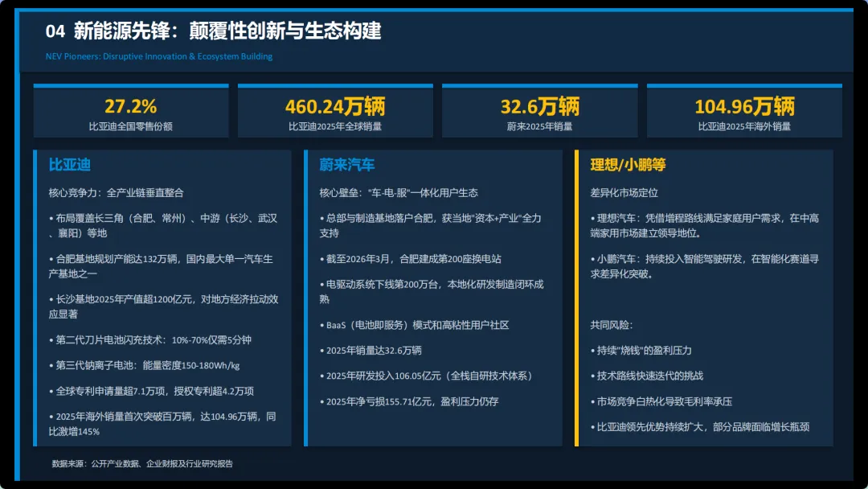
Task: Select the line '差异化市场定位'
Action: [624, 193]
